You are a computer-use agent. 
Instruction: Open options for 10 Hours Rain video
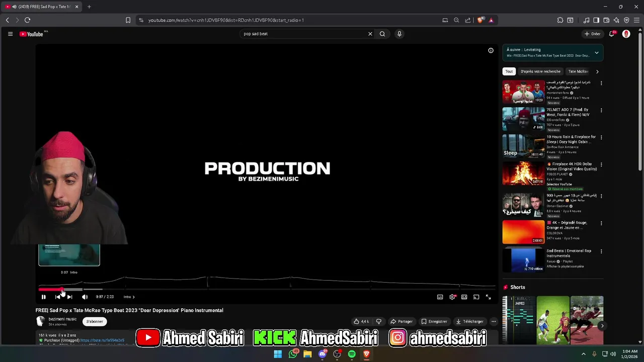pos(601,137)
